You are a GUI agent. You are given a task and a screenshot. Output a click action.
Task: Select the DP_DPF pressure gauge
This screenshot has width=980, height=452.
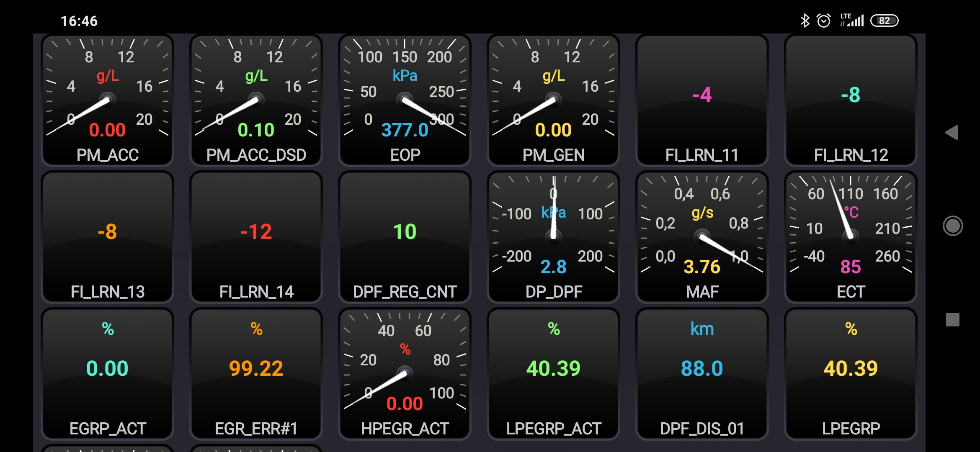coord(553,237)
